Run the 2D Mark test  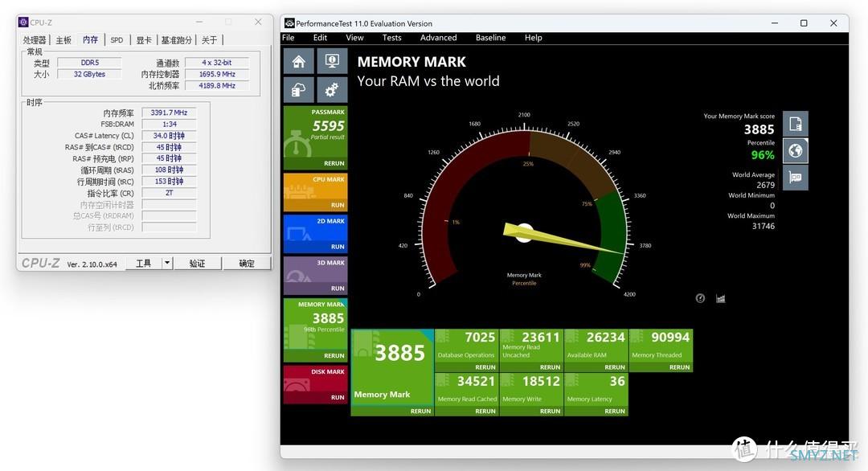pyautogui.click(x=338, y=246)
